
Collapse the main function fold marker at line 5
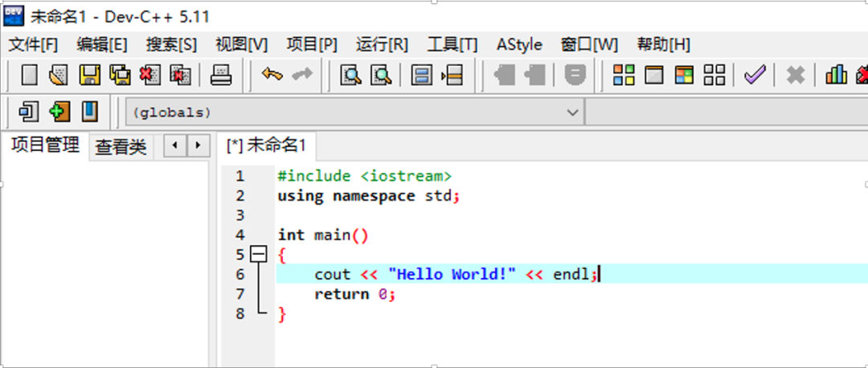259,255
